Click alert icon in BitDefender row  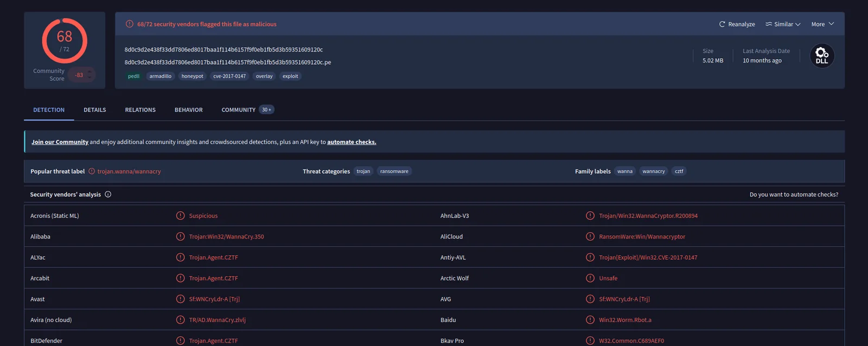(181, 341)
